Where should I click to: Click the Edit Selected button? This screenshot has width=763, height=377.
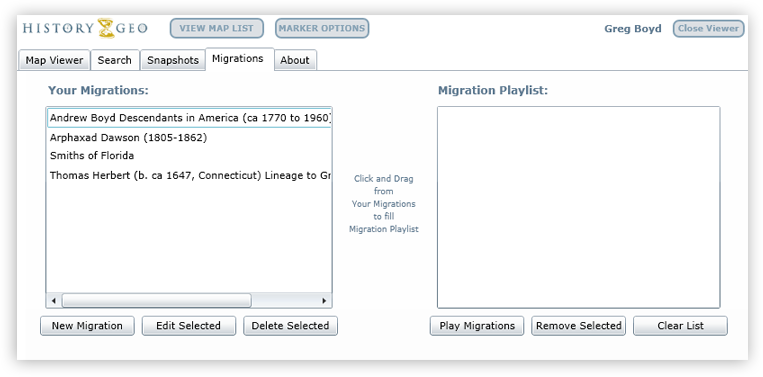click(x=188, y=326)
